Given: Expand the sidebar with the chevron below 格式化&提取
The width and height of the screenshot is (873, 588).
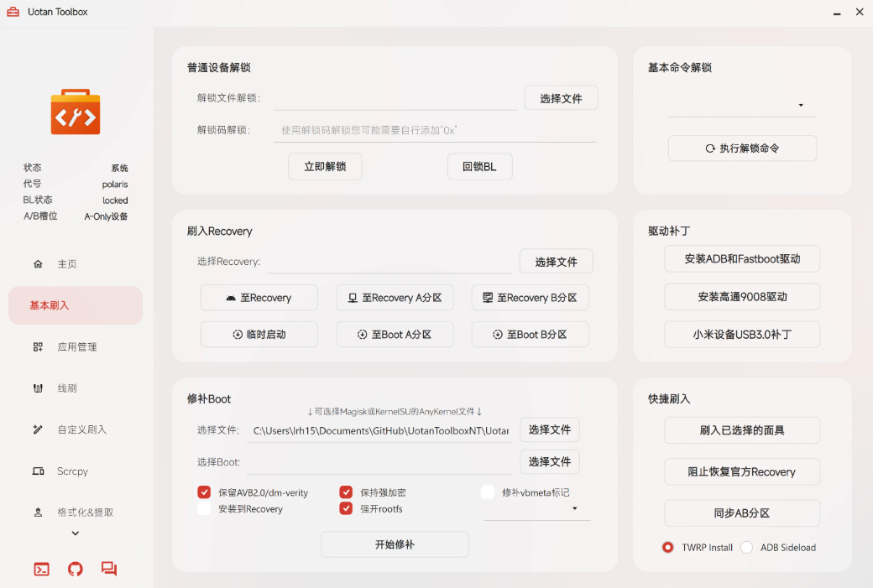Looking at the screenshot, I should [x=75, y=533].
